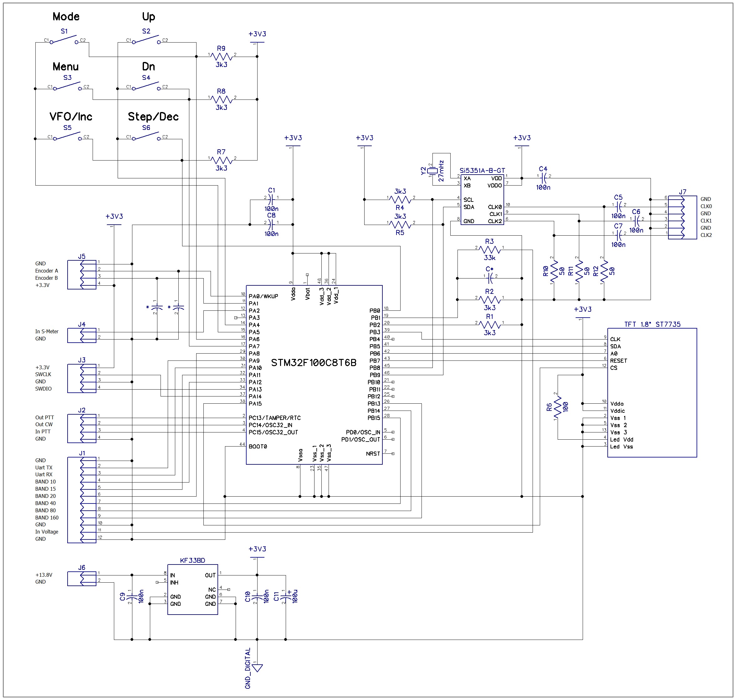This screenshot has width=736, height=700.
Task: Select the Si5351A-B-GT chip label
Action: (482, 171)
